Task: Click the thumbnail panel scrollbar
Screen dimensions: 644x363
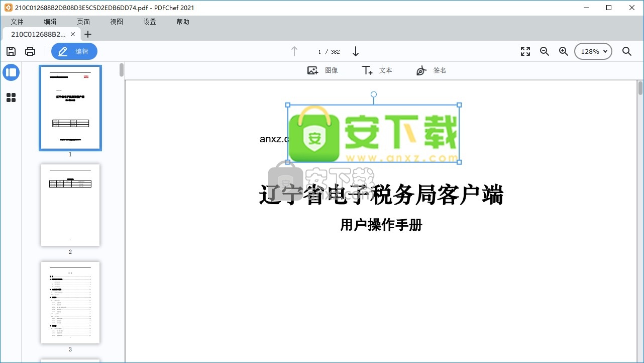Action: (x=121, y=70)
